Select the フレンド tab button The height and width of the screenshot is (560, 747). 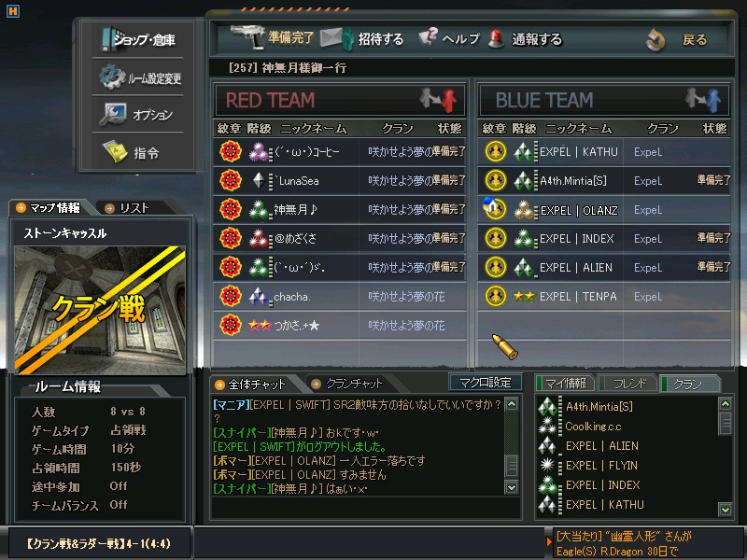[628, 384]
